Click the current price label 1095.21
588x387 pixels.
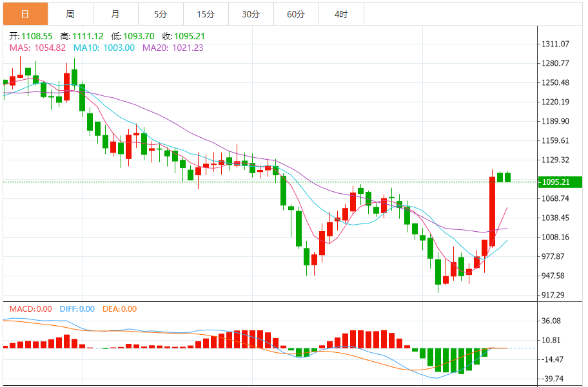[x=560, y=182]
